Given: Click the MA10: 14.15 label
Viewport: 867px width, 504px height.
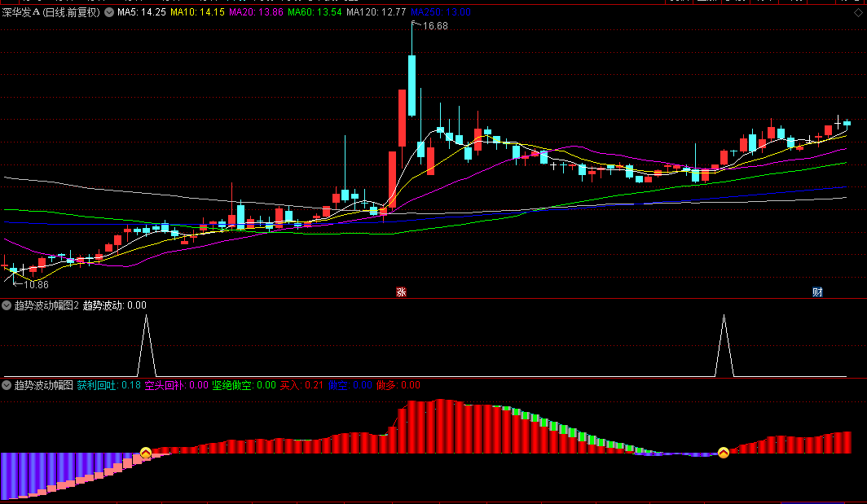Looking at the screenshot, I should click(197, 12).
